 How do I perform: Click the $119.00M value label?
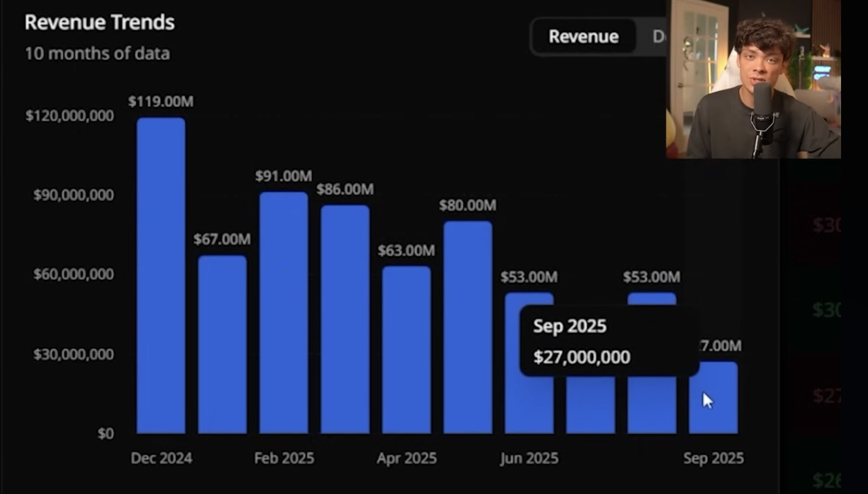pos(161,101)
